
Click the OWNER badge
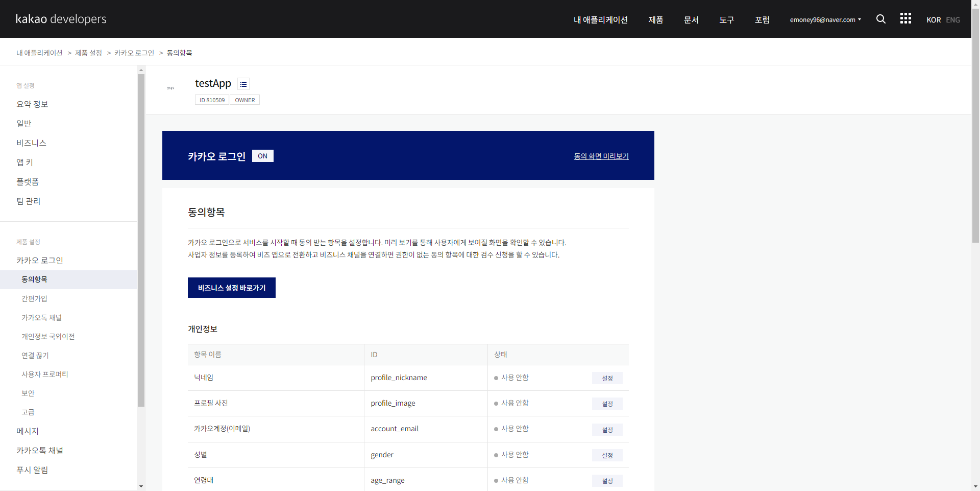pyautogui.click(x=245, y=100)
